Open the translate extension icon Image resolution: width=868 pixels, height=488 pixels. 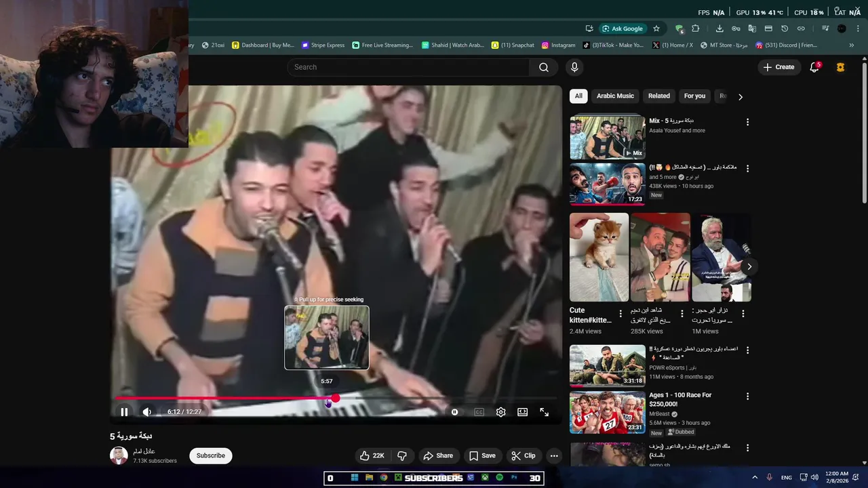752,28
